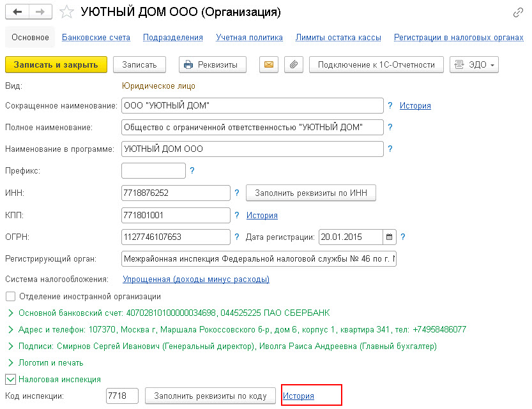Focus the ОГРН input field
Screen dimensions: 532x409
176,237
